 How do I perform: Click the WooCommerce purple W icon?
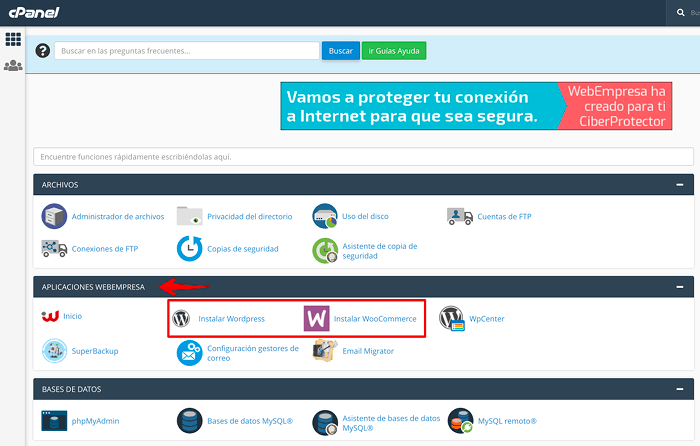coord(317,318)
